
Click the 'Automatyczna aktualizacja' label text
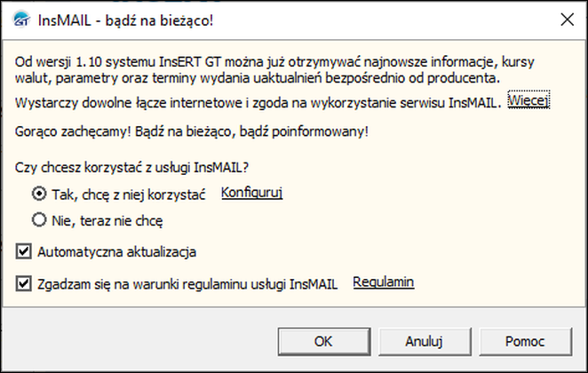click(x=117, y=251)
